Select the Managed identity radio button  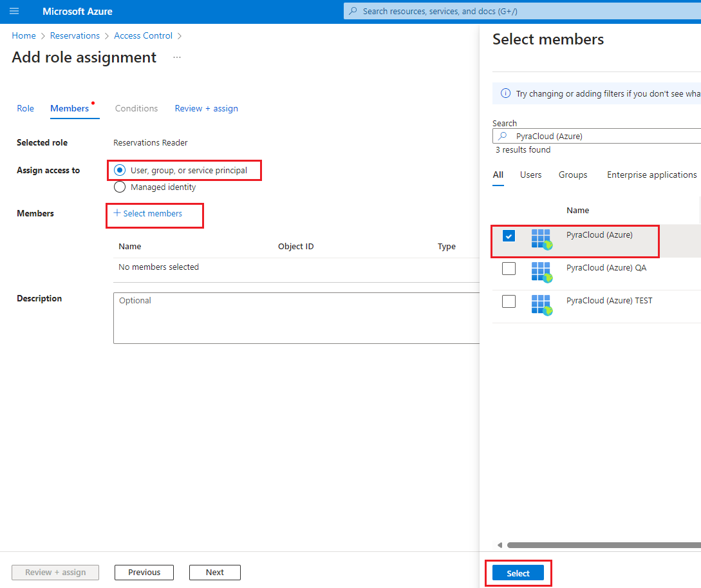(x=119, y=187)
